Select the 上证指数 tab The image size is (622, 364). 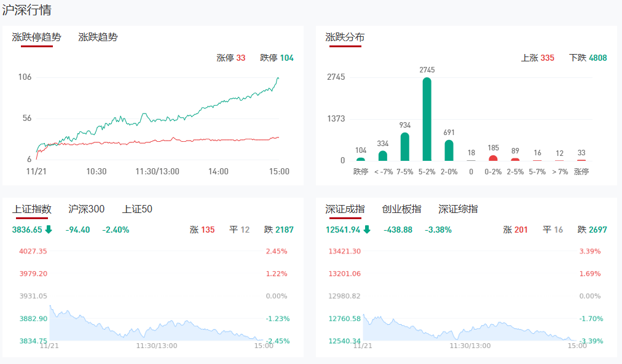click(32, 209)
